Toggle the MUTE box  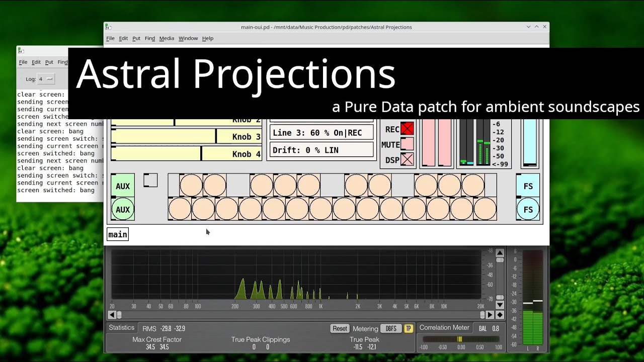pos(407,144)
